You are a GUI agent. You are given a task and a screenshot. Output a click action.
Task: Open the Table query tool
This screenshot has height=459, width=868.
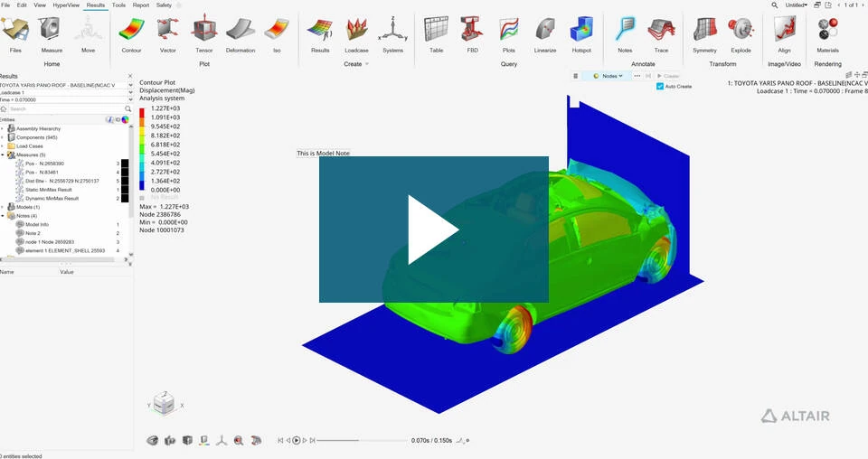[436, 34]
